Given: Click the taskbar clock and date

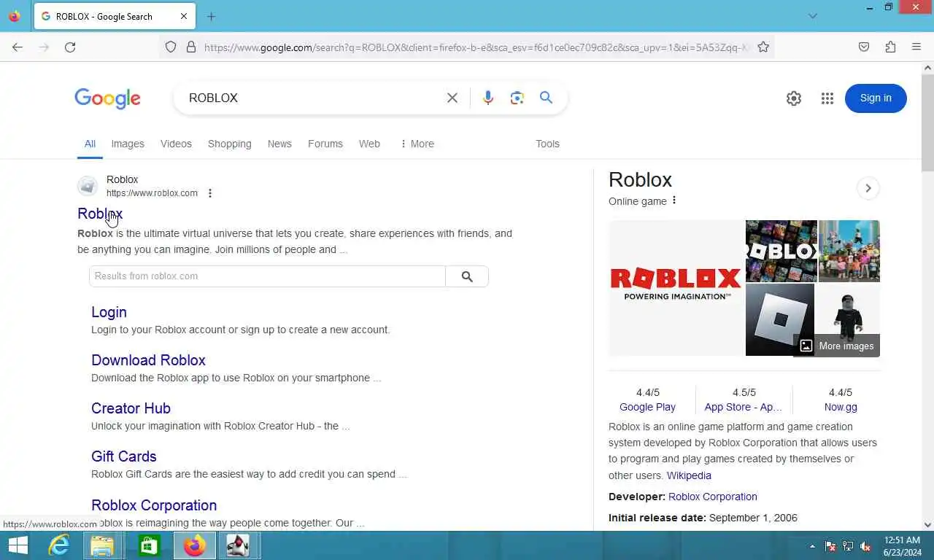Looking at the screenshot, I should (902, 546).
